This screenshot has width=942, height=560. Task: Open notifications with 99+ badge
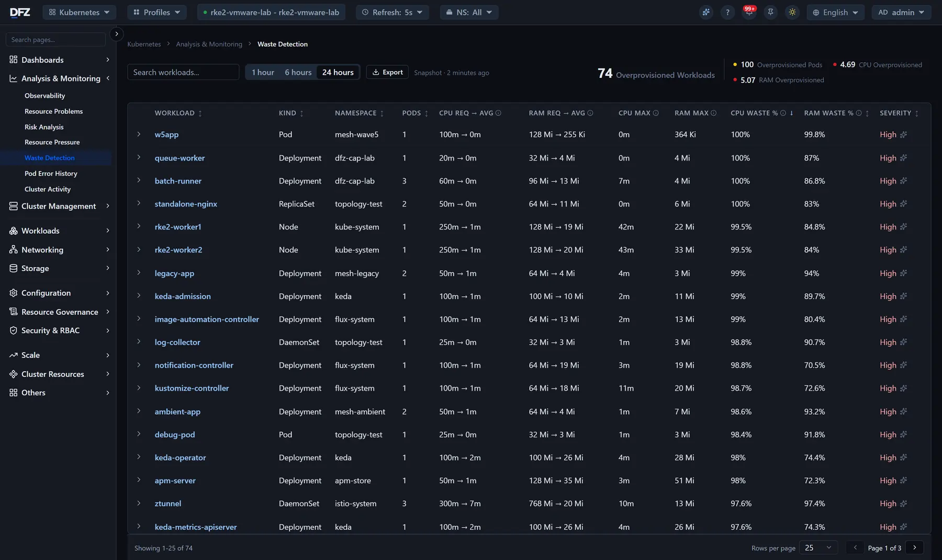point(749,12)
